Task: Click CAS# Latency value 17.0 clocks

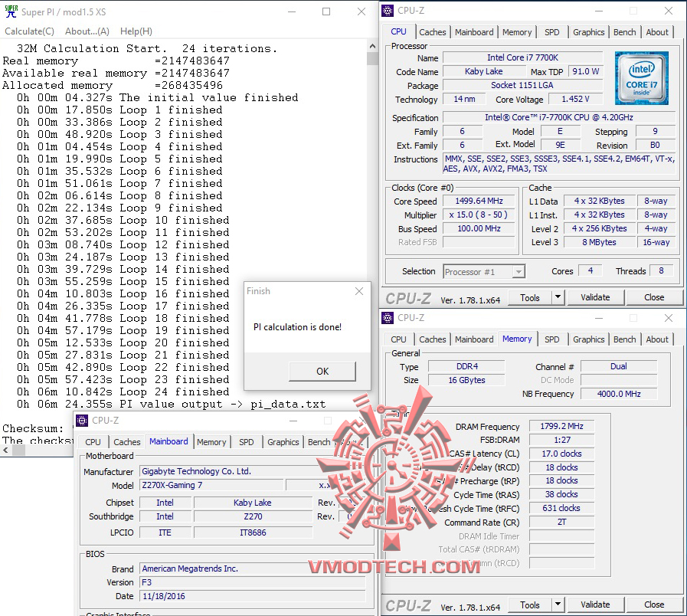Action: 561,454
